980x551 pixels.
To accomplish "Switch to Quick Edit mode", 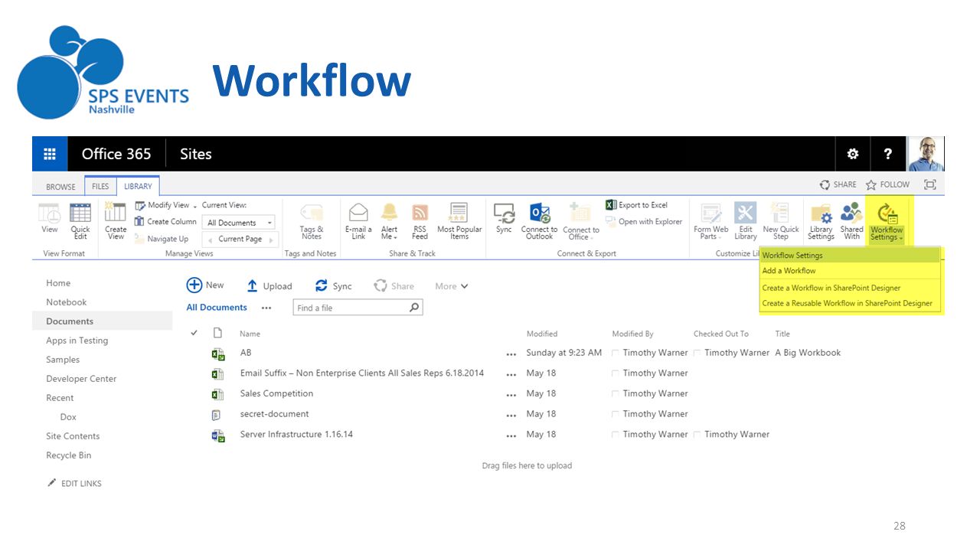I will 80,221.
